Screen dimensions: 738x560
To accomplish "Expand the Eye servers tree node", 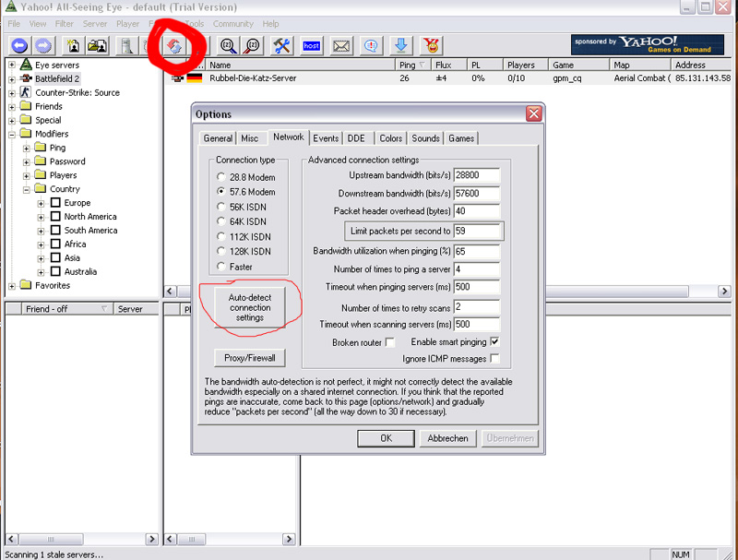I will coord(12,65).
